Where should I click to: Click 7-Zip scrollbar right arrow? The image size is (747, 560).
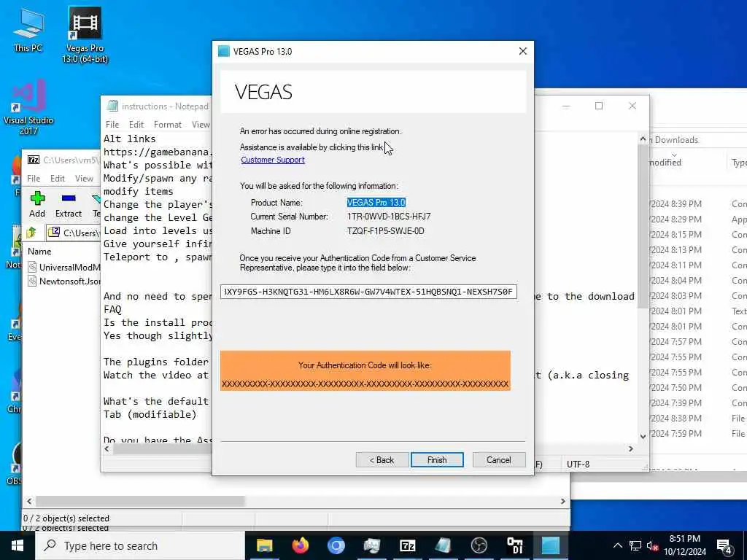[562, 501]
